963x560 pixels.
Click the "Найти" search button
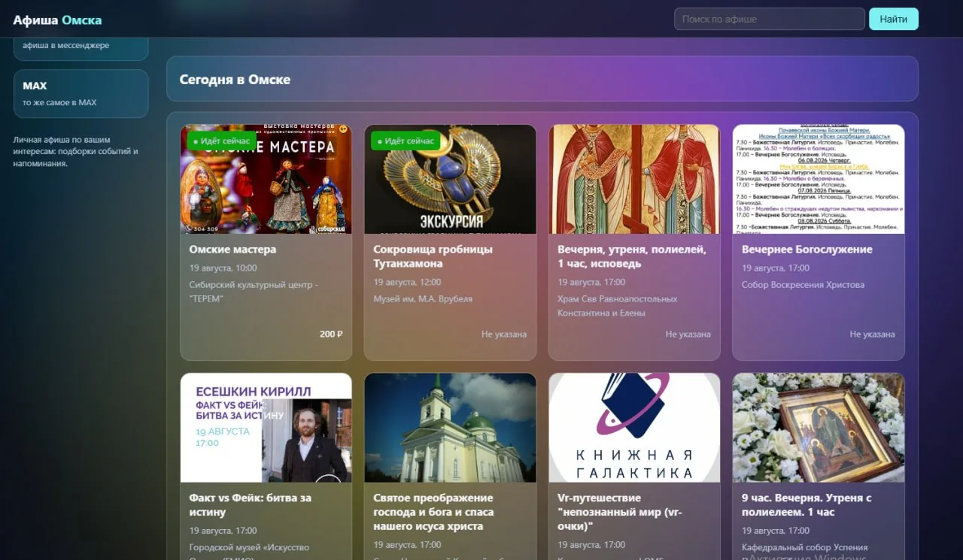pos(894,19)
